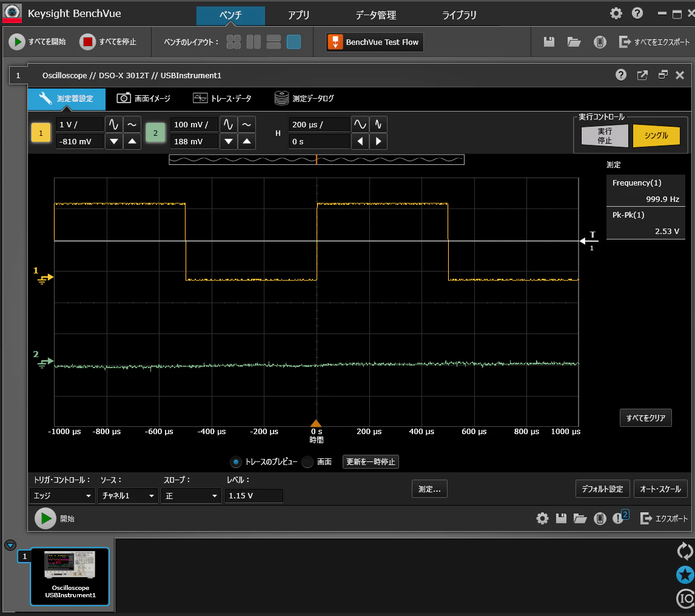Select the two-row bench layout icon

point(274,42)
